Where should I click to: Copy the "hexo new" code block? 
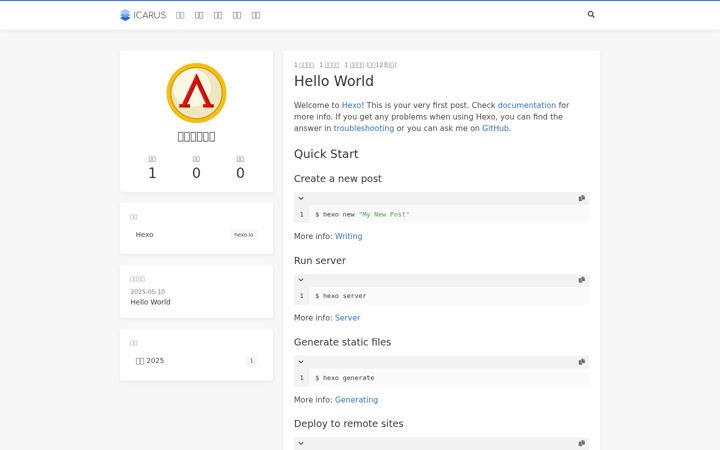click(x=581, y=198)
